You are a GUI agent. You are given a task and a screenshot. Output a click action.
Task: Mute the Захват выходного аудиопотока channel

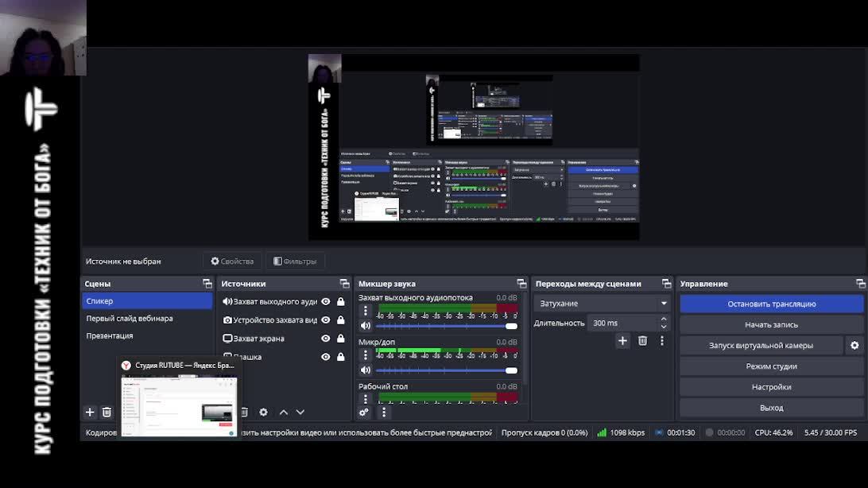(366, 326)
